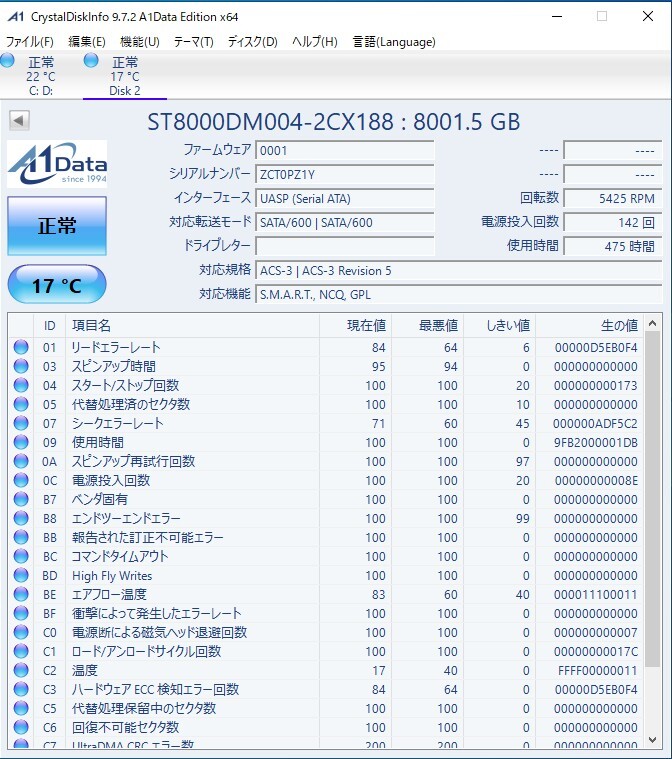The width and height of the screenshot is (672, 759).
Task: Click status circle for row C2 温度
Action: click(21, 670)
